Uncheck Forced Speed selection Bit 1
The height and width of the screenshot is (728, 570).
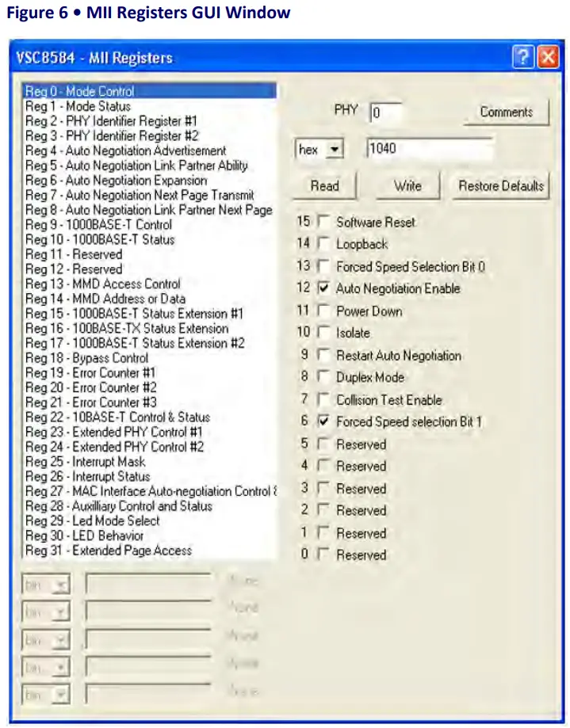[x=323, y=421]
